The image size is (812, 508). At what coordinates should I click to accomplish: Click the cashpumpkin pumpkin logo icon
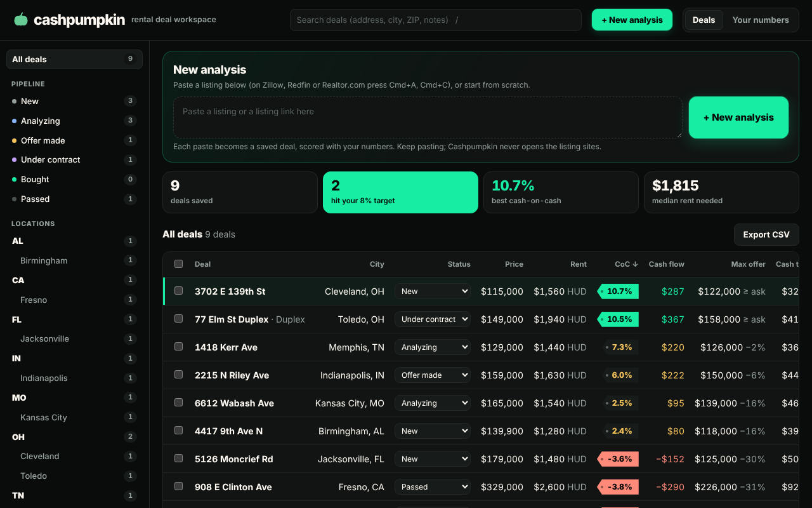click(x=21, y=20)
